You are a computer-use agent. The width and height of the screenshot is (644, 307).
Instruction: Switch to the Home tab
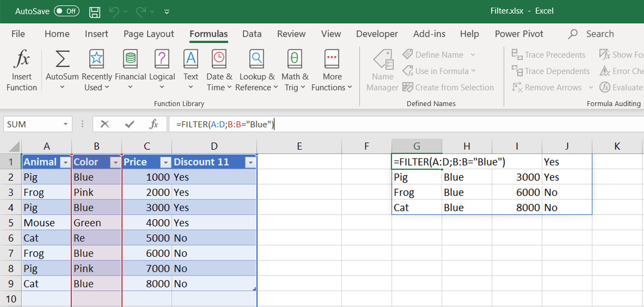pos(57,34)
